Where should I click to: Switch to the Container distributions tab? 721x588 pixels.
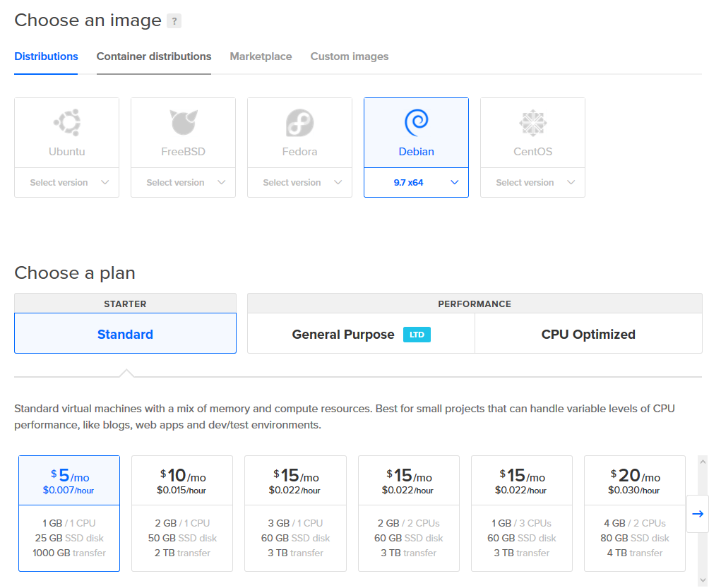tap(154, 56)
